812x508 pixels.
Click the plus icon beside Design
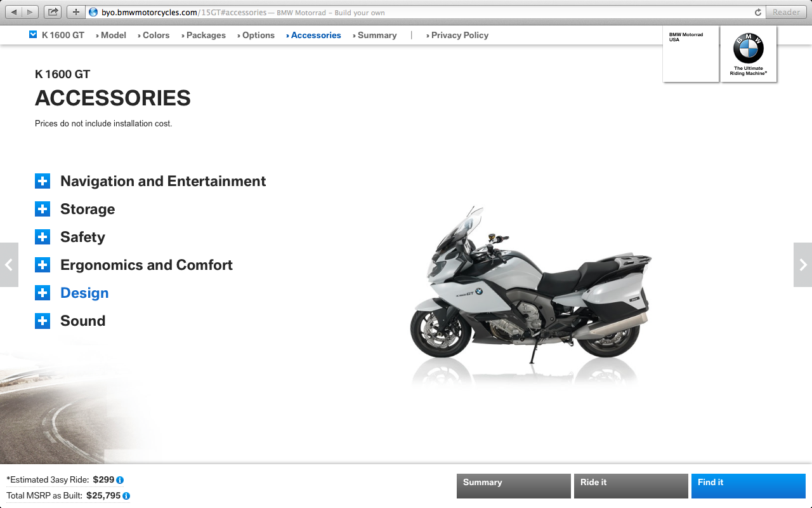(43, 293)
